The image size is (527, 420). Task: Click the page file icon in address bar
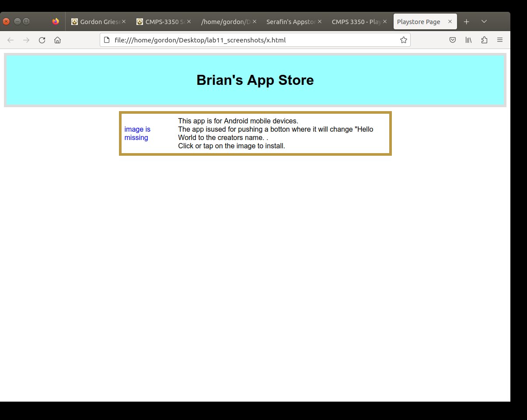pos(107,40)
